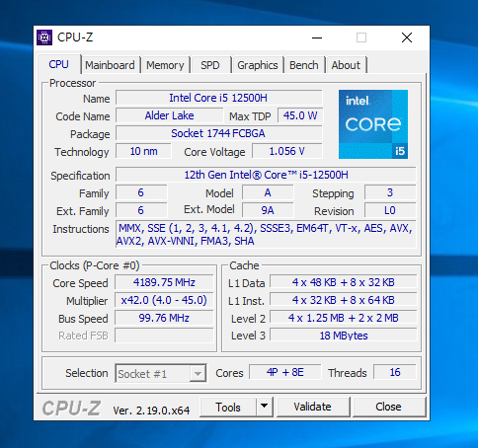Click the Level 3 value 18 MBytes
The height and width of the screenshot is (448, 478).
pyautogui.click(x=344, y=336)
